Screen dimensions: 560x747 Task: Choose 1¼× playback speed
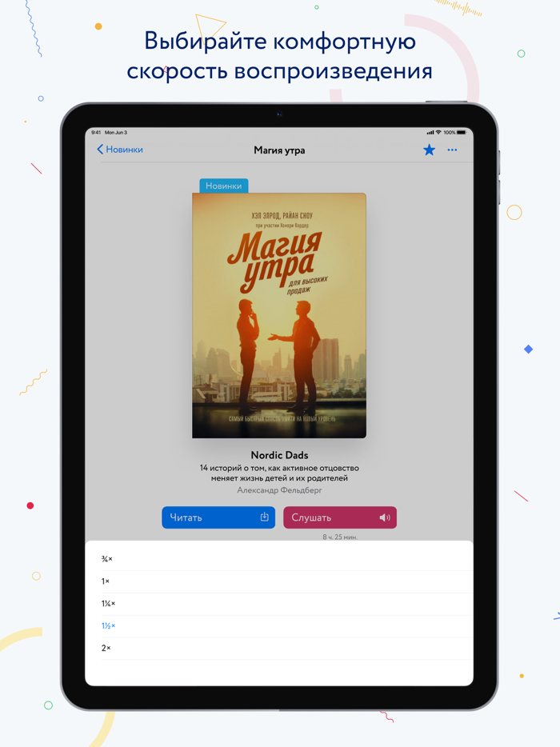(x=279, y=604)
